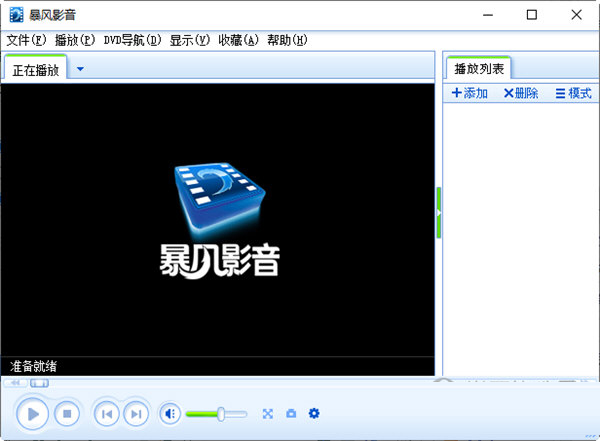Expand dropdown arrow beside 正在播放 tab
This screenshot has width=600, height=441.
coord(80,69)
